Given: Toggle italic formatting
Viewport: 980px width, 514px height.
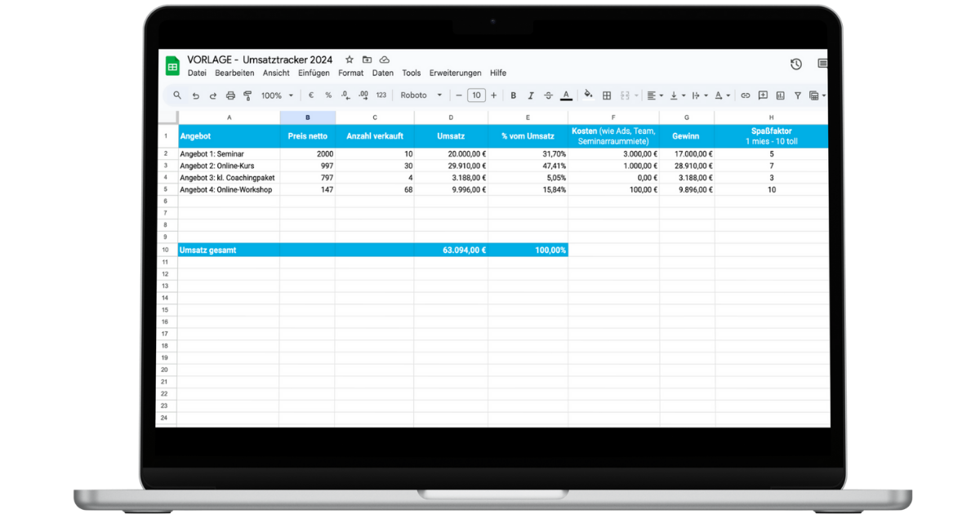Looking at the screenshot, I should click(531, 95).
